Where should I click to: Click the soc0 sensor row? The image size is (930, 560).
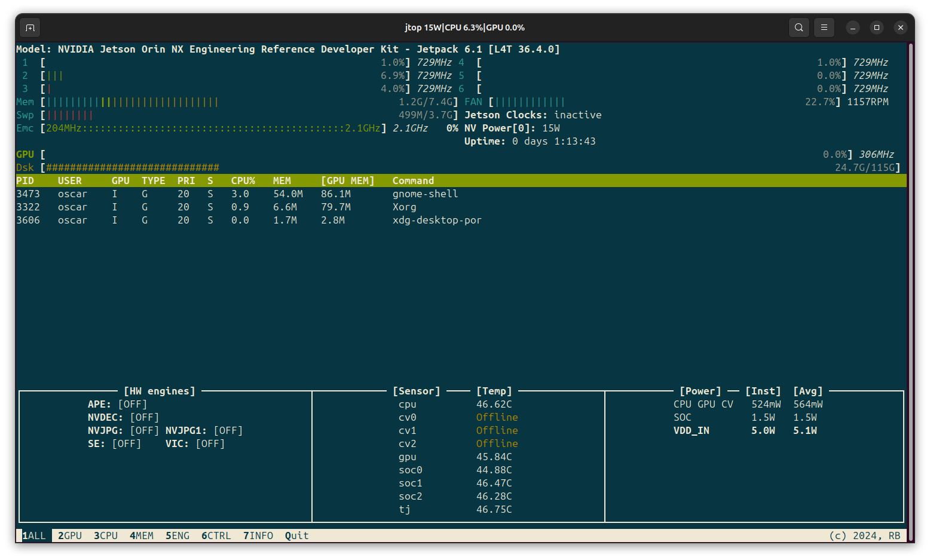pos(455,470)
